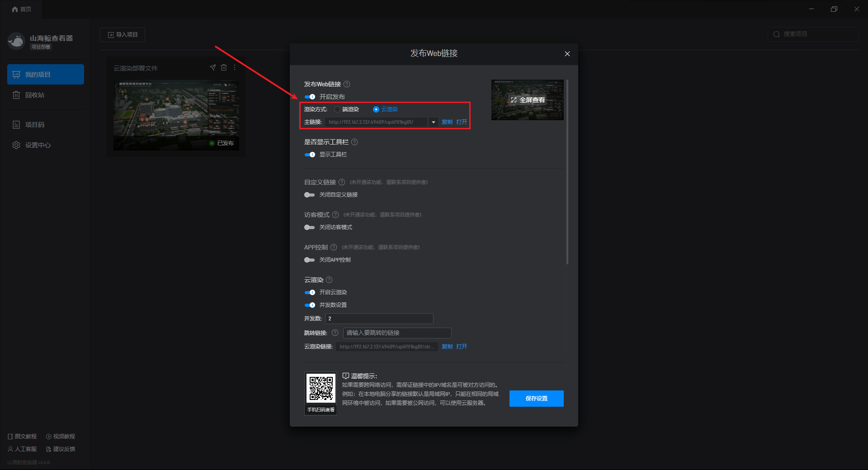The height and width of the screenshot is (470, 868).
Task: Click the 手机扫码查看 QR code
Action: [x=321, y=389]
